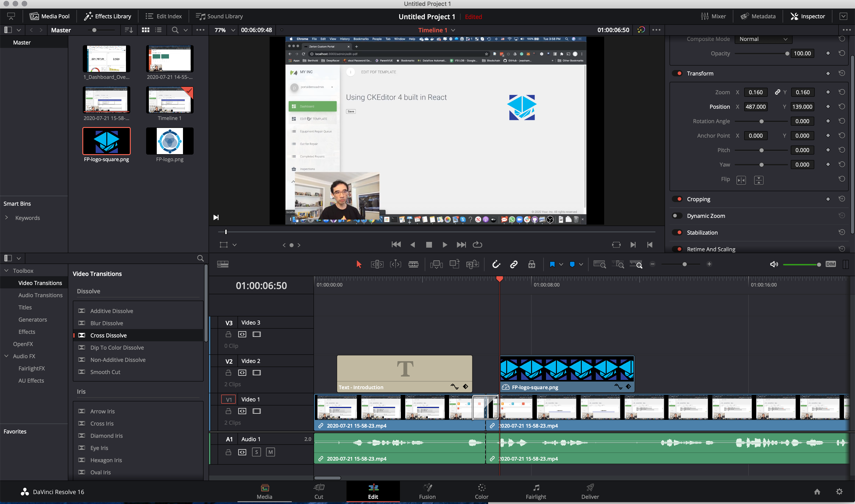Expand the Keywords smart bin
This screenshot has height=504, width=855.
[7, 218]
